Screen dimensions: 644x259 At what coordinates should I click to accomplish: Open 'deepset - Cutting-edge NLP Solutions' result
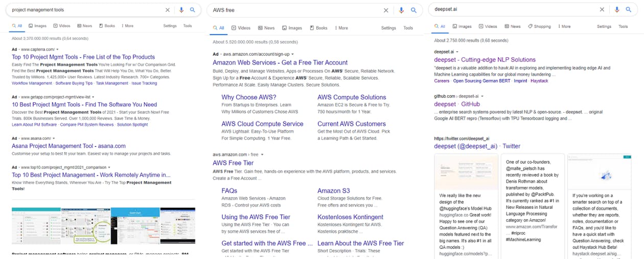click(485, 60)
